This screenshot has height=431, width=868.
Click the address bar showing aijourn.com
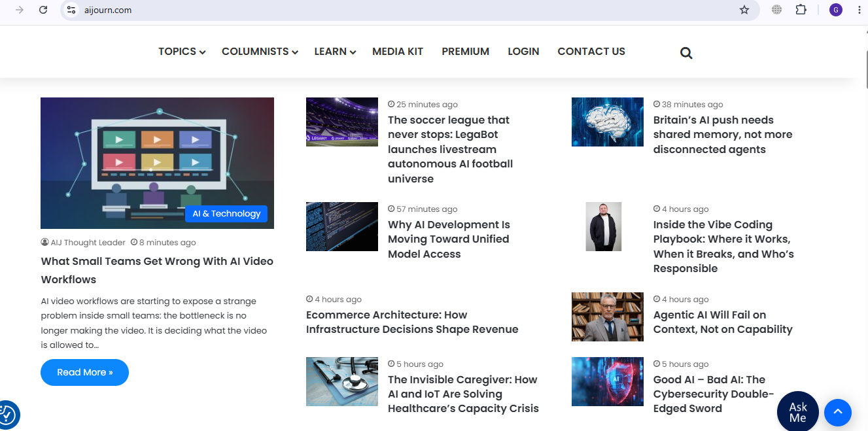click(409, 10)
